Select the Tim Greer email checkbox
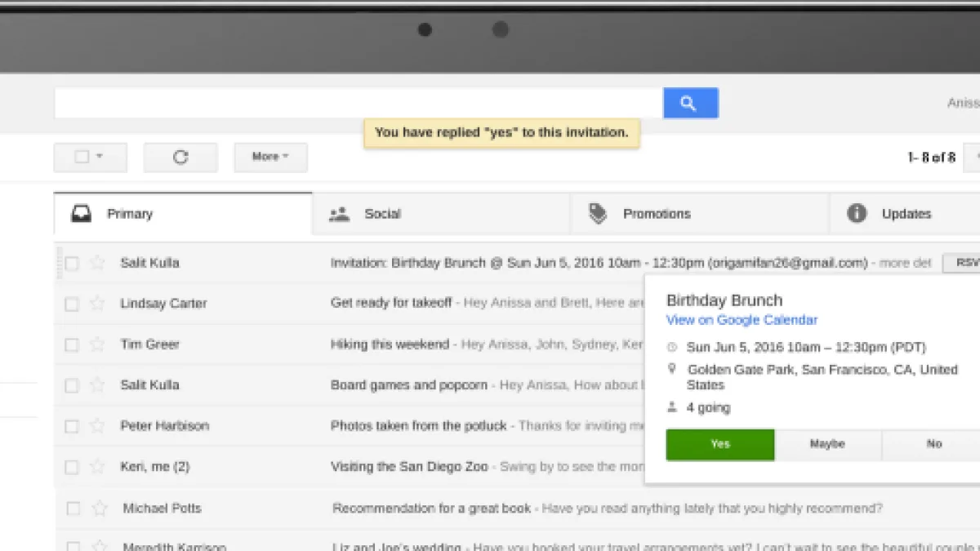The width and height of the screenshot is (980, 551). [72, 344]
